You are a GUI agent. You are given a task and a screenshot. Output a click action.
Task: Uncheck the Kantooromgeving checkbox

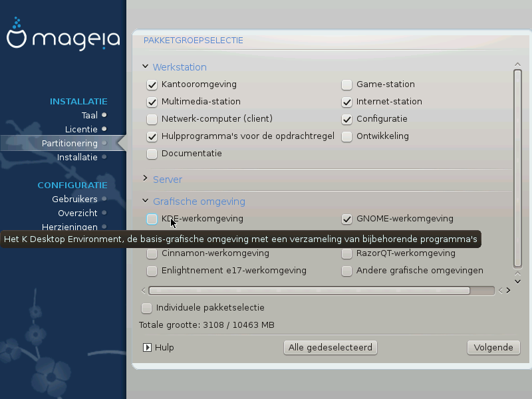tap(152, 84)
